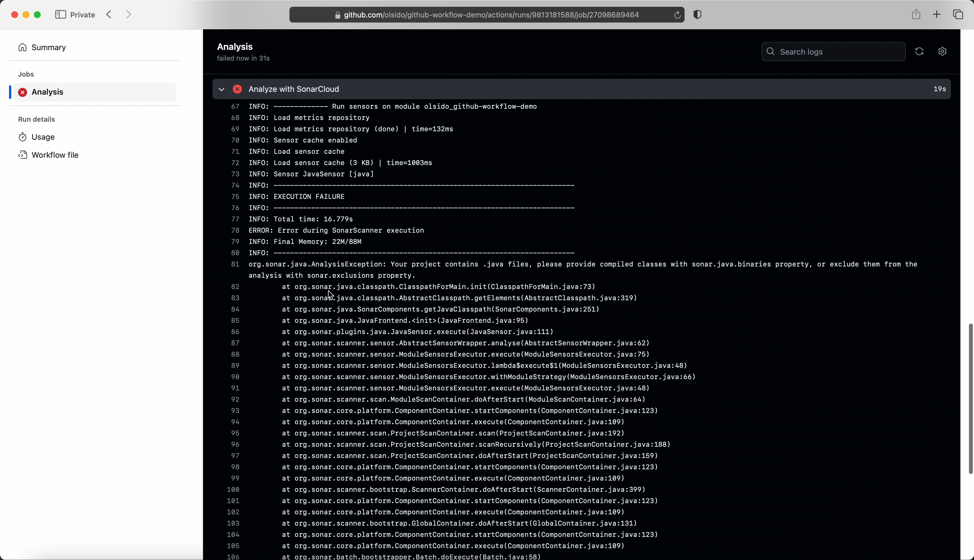Screen dimensions: 974x560
Task: Open the Usage run details
Action: click(x=43, y=137)
